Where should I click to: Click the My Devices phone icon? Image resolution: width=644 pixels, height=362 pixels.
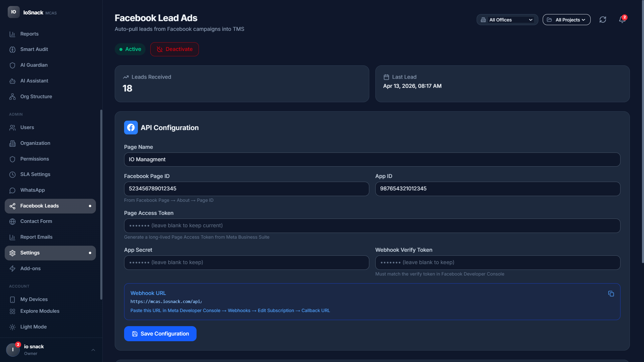coord(12,299)
